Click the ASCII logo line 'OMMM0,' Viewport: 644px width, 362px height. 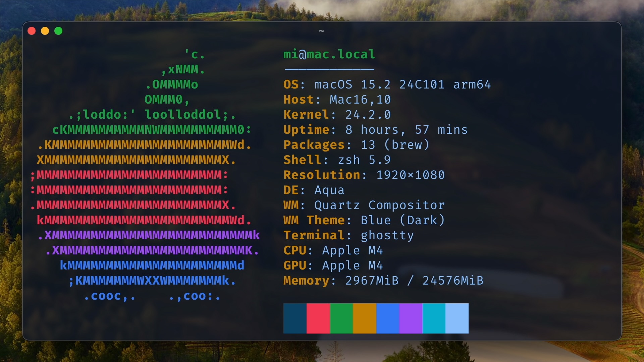click(x=167, y=100)
